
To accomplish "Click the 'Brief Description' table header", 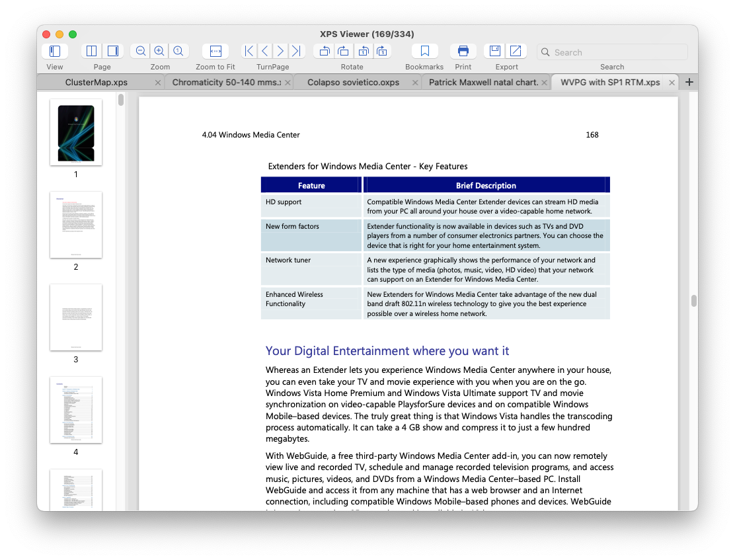I will tap(486, 185).
